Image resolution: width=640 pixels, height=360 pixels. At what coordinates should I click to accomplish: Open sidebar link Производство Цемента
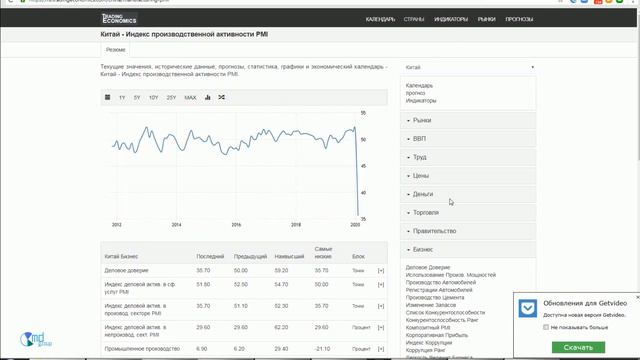435,298
